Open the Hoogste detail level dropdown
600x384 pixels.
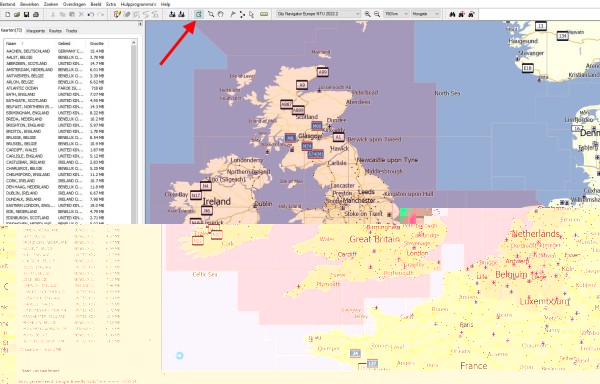426,14
